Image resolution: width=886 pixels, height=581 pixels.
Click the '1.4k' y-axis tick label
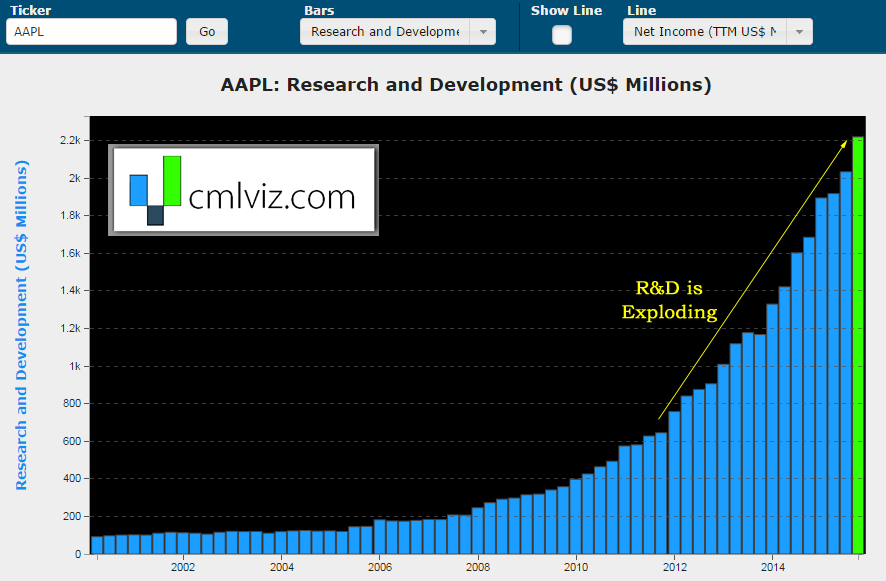pos(71,290)
